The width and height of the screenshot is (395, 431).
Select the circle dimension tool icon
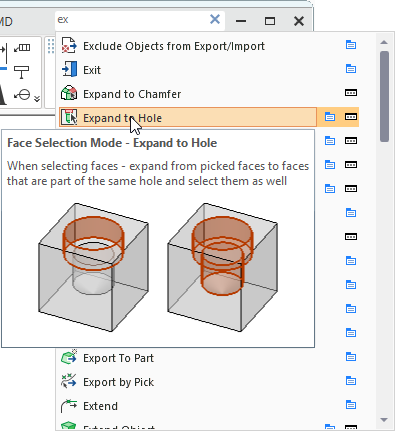pos(22,95)
